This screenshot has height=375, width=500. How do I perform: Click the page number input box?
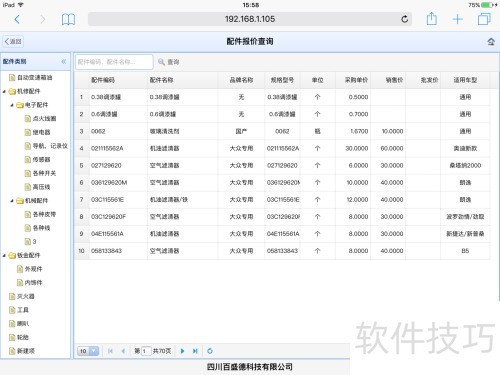pyautogui.click(x=146, y=351)
